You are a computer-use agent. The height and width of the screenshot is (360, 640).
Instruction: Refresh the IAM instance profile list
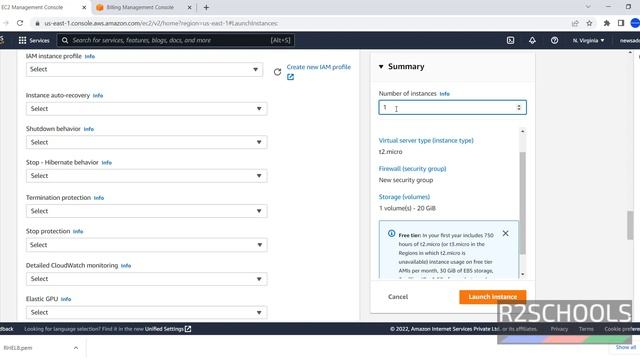[x=277, y=72]
